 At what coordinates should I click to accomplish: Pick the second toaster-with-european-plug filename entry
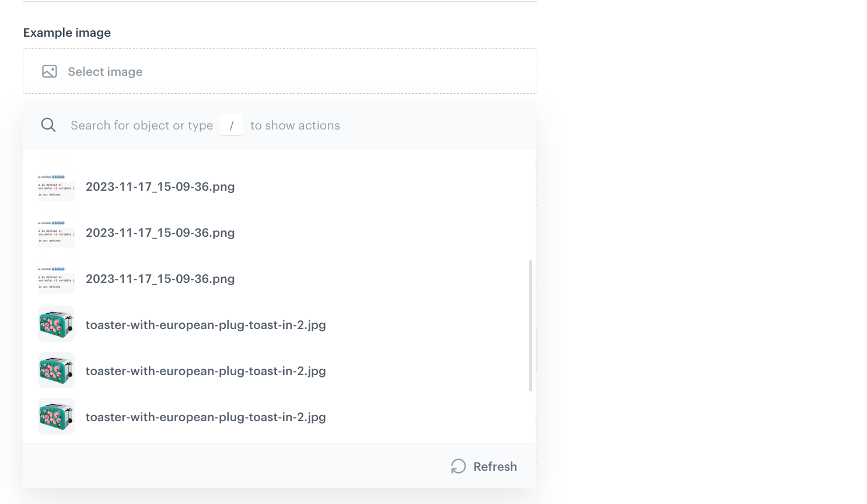pos(205,371)
